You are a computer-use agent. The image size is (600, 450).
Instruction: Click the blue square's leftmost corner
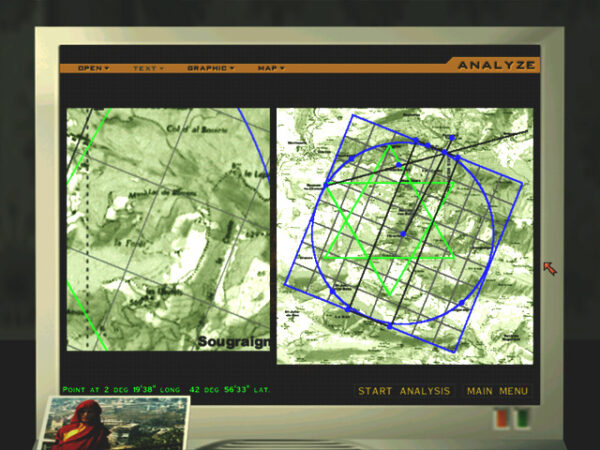tap(283, 285)
